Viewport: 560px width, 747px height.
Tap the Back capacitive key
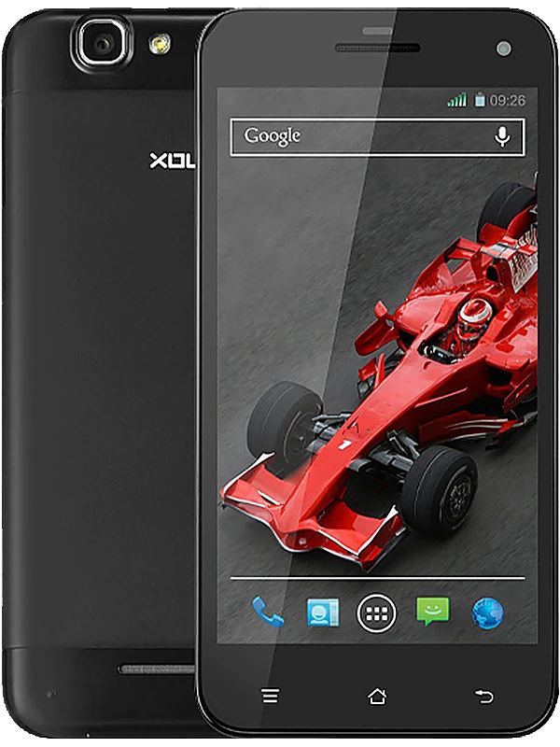[x=484, y=696]
